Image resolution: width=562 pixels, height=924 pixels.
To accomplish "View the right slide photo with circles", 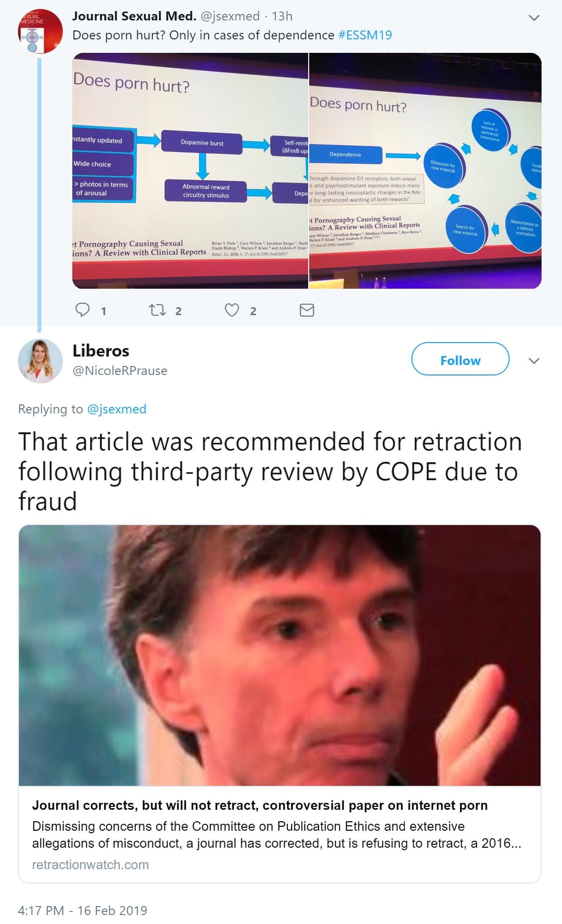I will click(x=425, y=171).
